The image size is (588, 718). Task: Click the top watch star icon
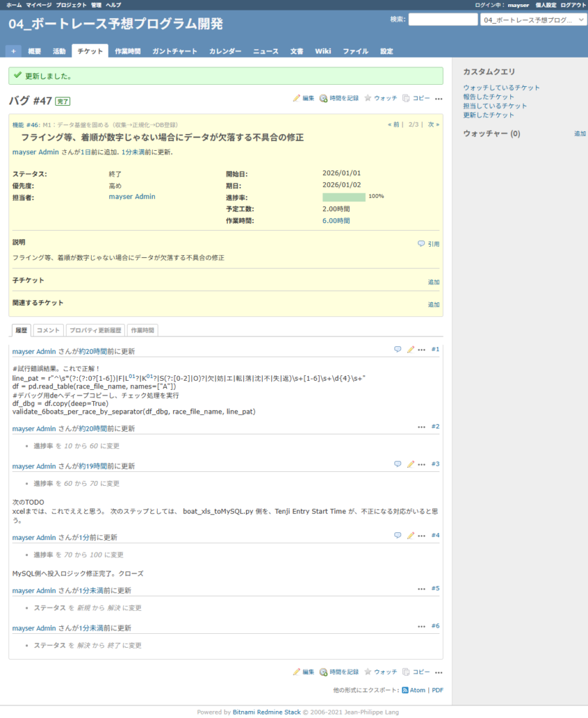click(367, 99)
